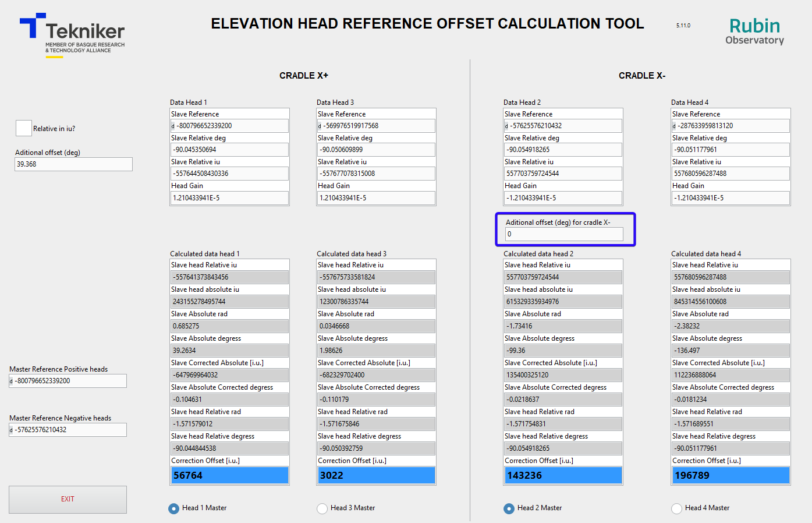The image size is (812, 523).
Task: Click head 1 Absolute Corrected degrees -0.104631
Action: point(229,400)
